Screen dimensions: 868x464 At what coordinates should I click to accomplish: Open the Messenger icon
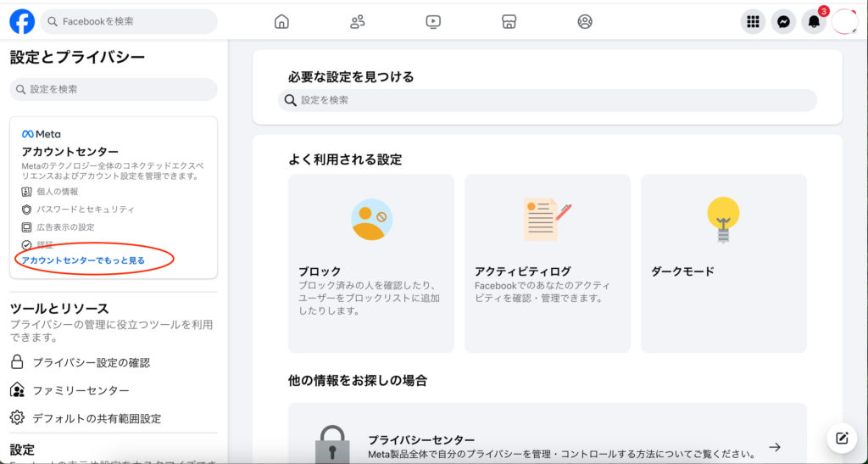point(783,22)
